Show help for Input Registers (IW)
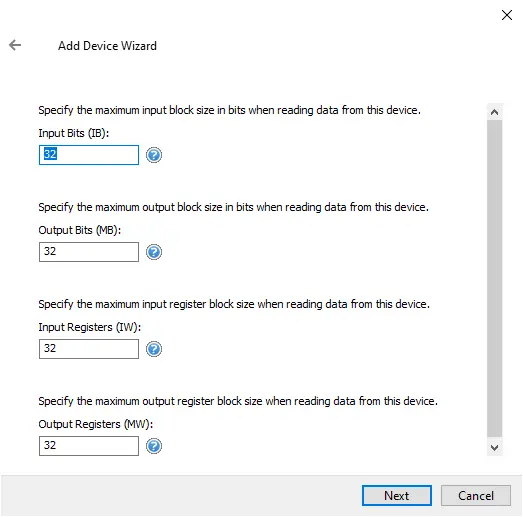This screenshot has width=523, height=517. click(x=154, y=349)
